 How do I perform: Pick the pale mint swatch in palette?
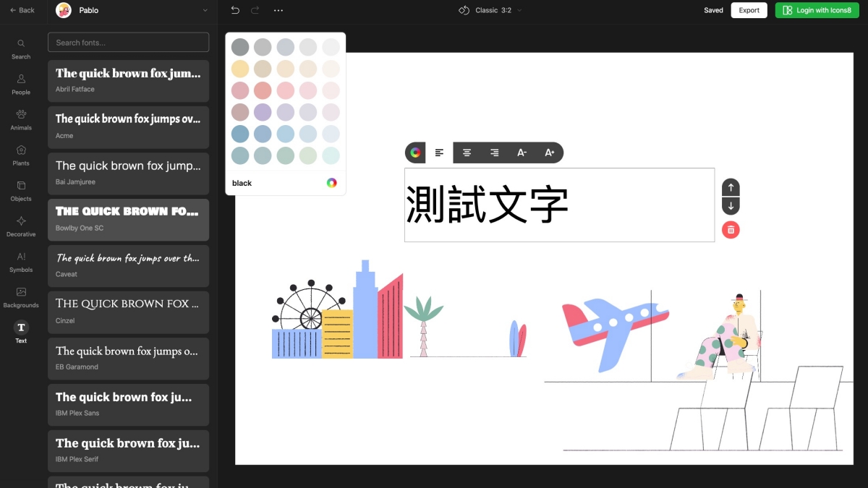331,155
